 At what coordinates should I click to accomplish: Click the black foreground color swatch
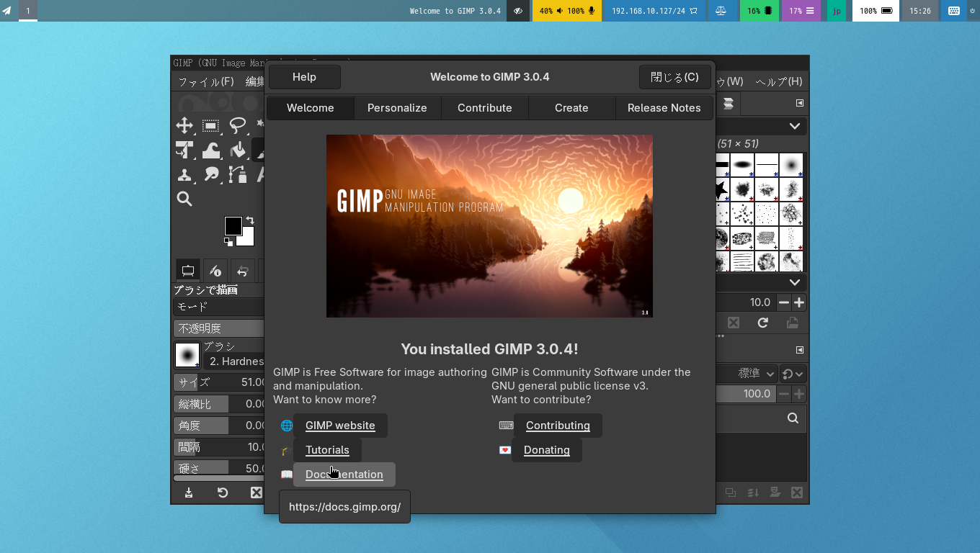232,225
